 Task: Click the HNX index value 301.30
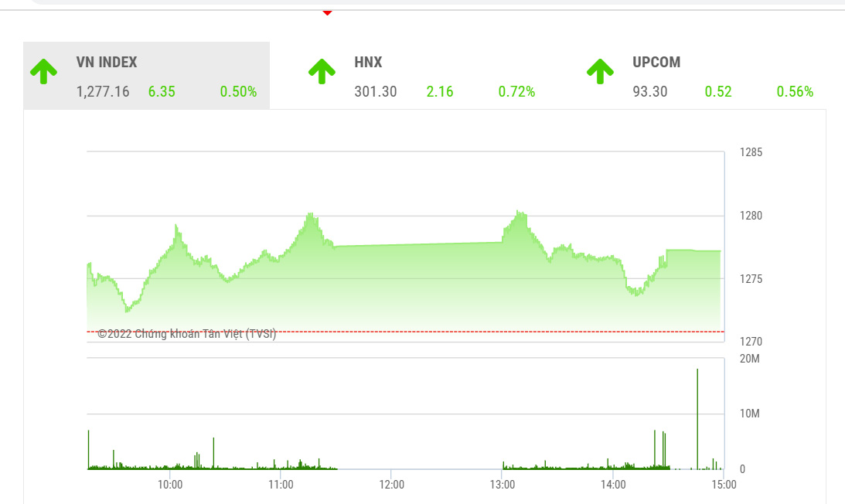[x=376, y=92]
